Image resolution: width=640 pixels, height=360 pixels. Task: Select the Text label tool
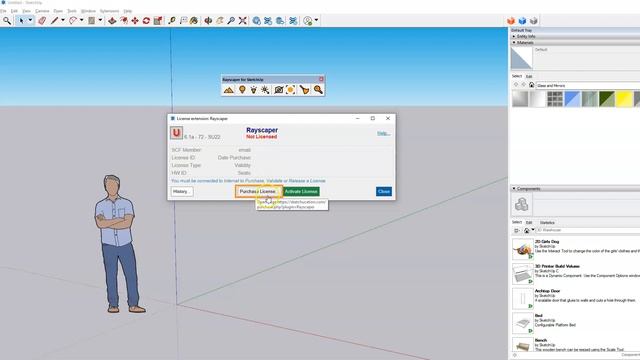[183, 20]
